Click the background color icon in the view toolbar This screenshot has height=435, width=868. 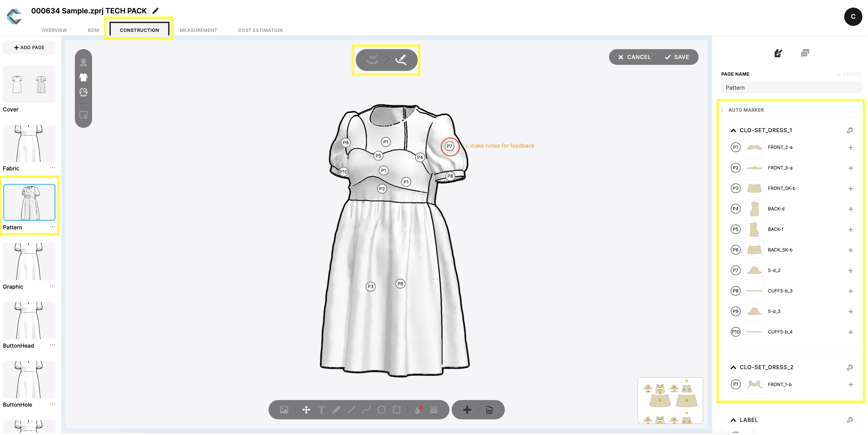83,115
